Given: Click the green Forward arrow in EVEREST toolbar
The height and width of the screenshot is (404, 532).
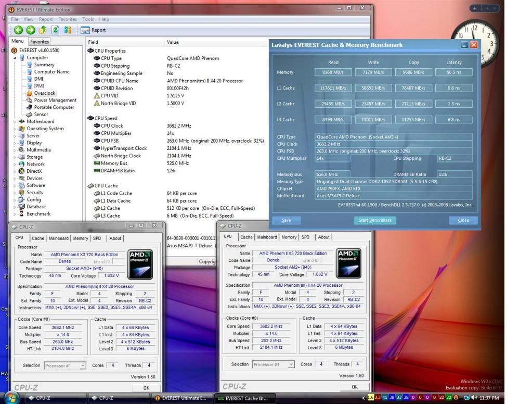Looking at the screenshot, I should click(31, 30).
